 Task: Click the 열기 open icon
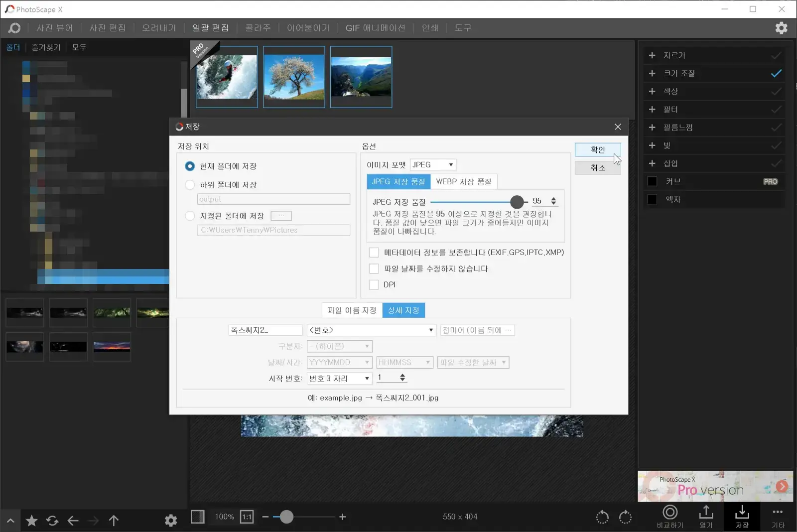click(706, 517)
